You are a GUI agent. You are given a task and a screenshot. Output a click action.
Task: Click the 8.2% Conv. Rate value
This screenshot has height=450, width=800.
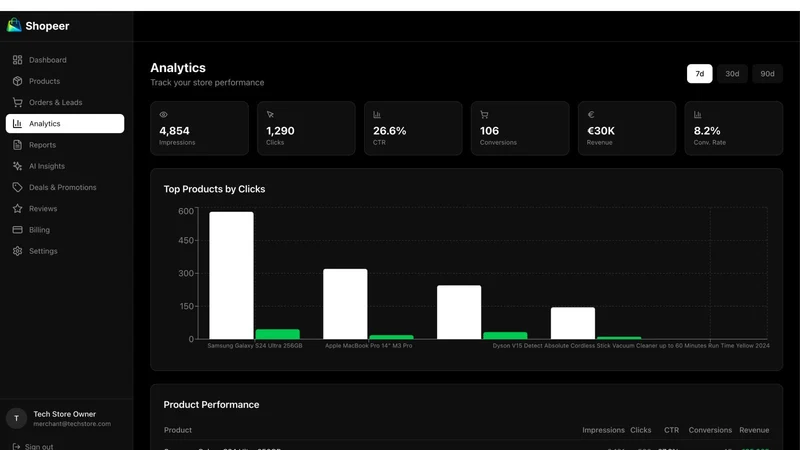707,131
